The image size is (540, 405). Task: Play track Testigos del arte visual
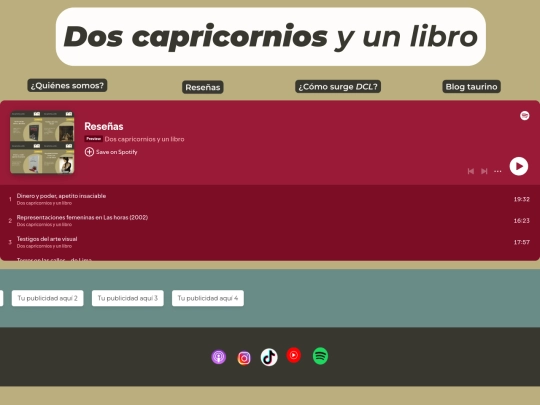coord(47,239)
